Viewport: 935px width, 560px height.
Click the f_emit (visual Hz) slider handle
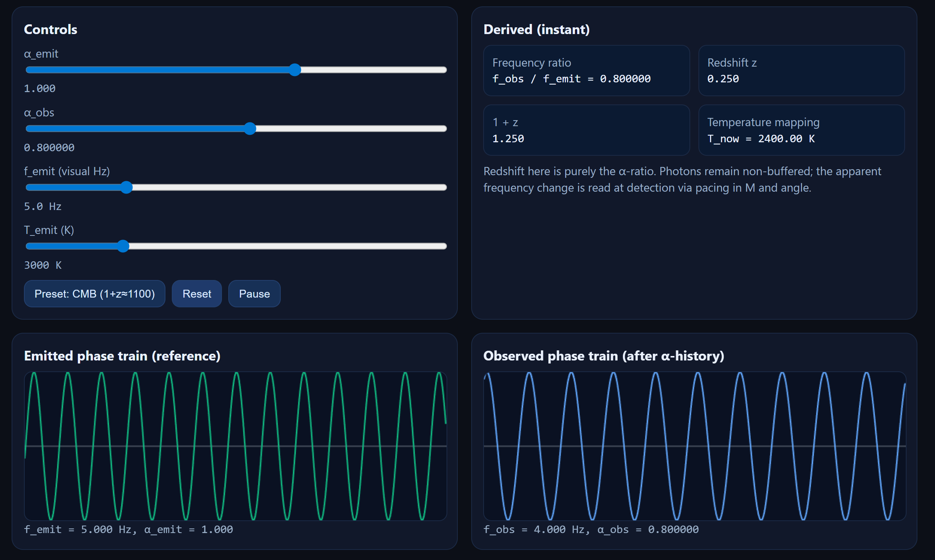point(127,188)
